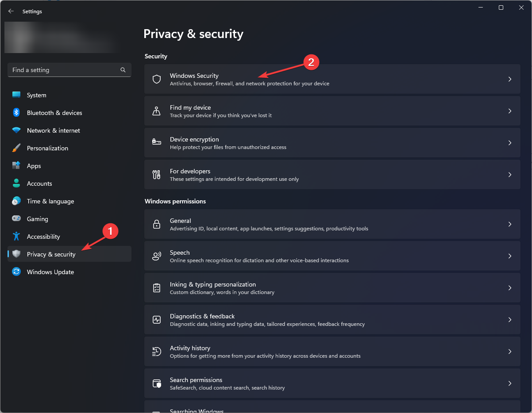Image resolution: width=532 pixels, height=413 pixels.
Task: Click the Gaming controller icon
Action: click(16, 219)
